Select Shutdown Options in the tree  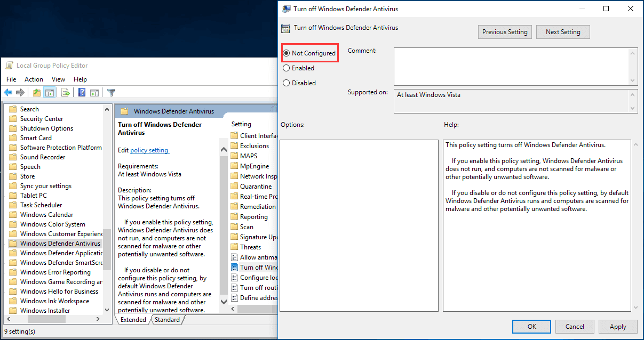(47, 128)
